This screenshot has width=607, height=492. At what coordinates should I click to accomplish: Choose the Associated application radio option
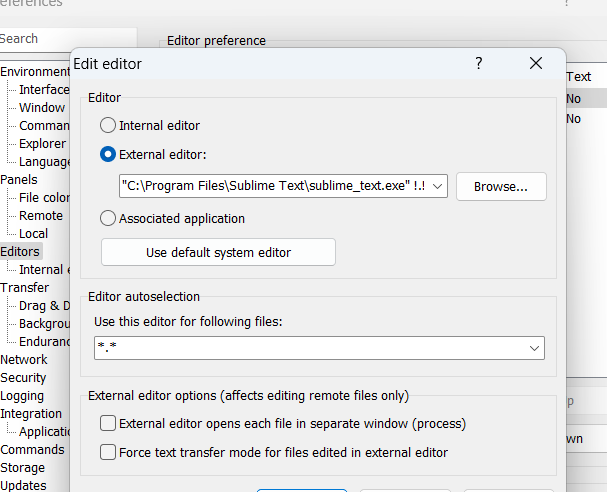[x=108, y=218]
